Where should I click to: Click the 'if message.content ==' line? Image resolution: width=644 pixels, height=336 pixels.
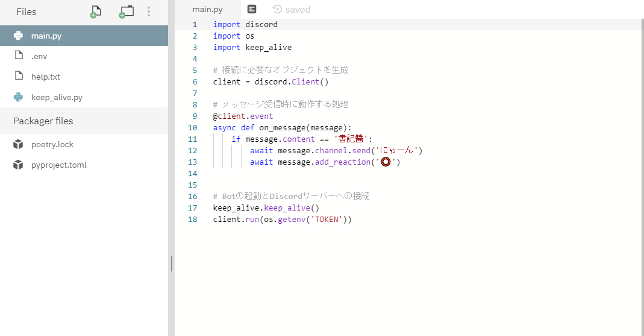pyautogui.click(x=302, y=139)
